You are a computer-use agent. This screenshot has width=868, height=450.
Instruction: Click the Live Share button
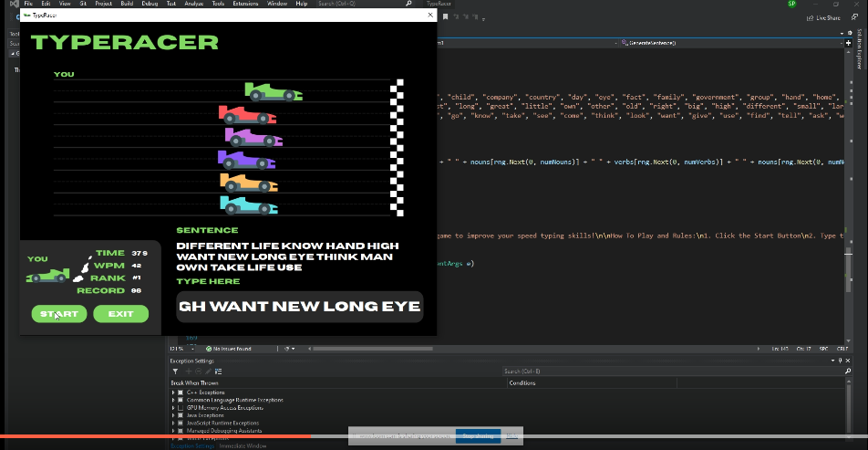tap(823, 17)
